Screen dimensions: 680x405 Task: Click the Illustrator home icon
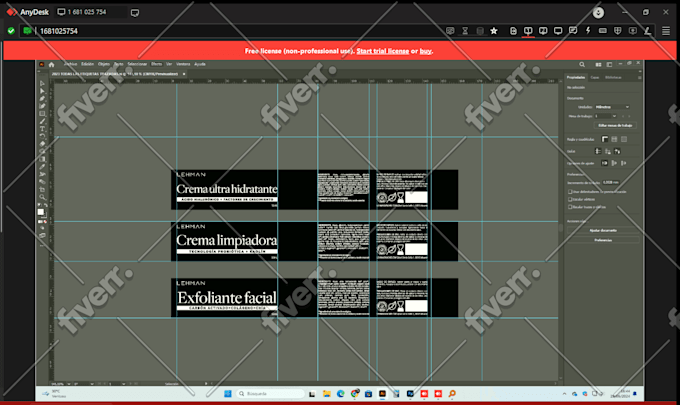[52, 64]
